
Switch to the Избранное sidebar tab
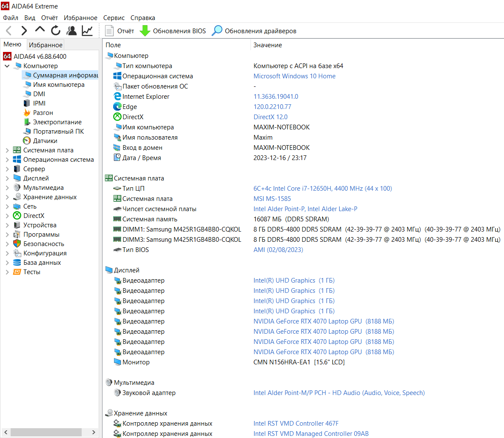tap(46, 45)
